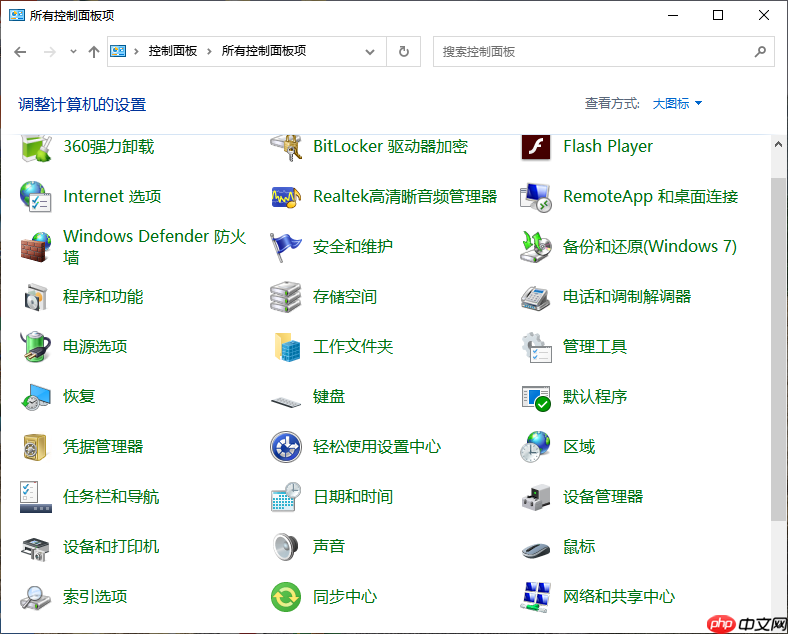Click the 工作文件夹 folder icon
Screen dimensions: 788x634
pos(287,347)
